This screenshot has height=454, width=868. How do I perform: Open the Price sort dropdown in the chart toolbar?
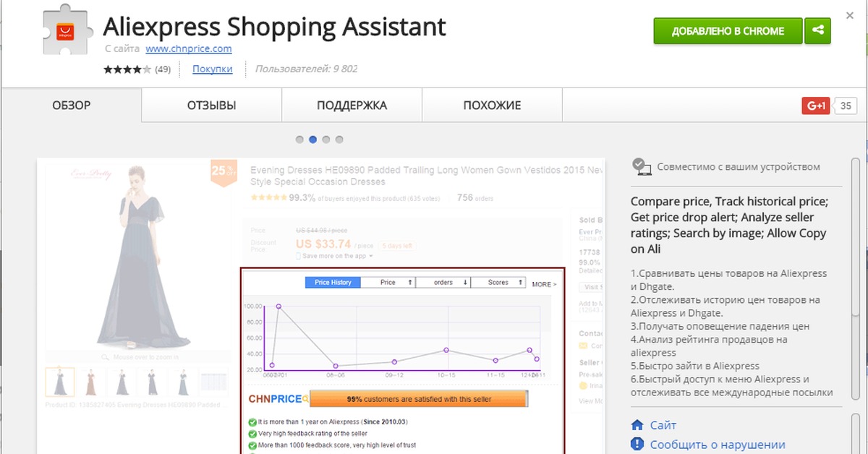coord(388,283)
